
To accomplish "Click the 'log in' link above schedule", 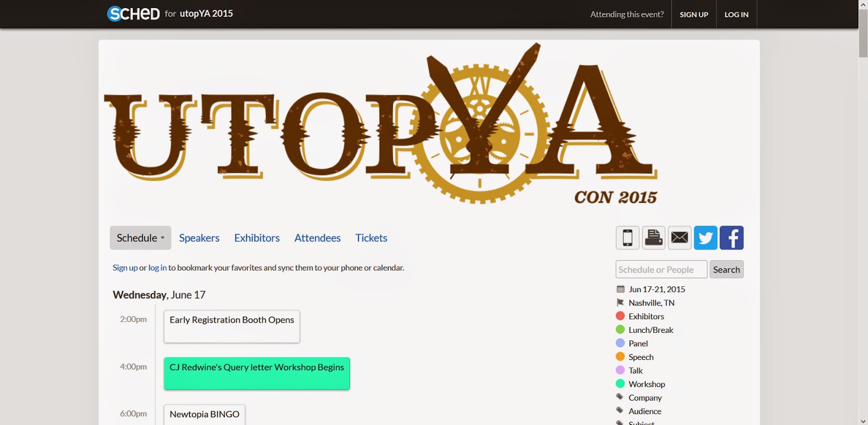I will (x=158, y=268).
